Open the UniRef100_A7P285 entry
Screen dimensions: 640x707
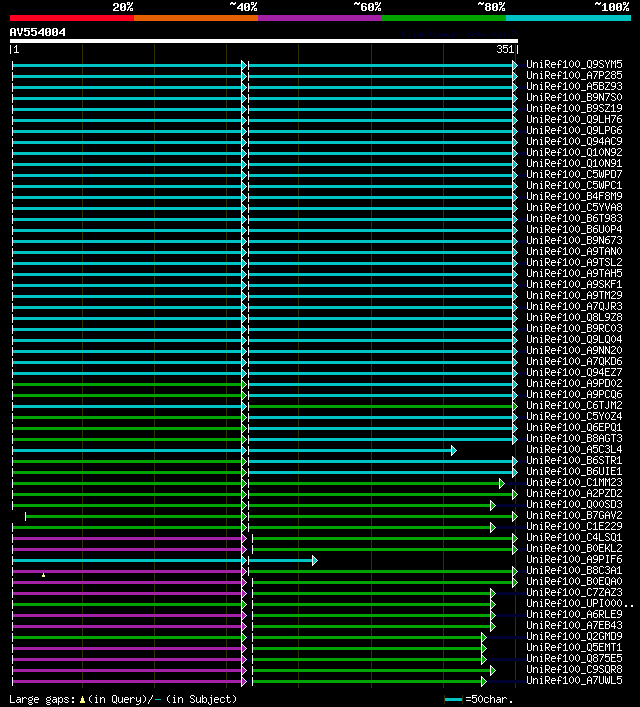coord(574,75)
